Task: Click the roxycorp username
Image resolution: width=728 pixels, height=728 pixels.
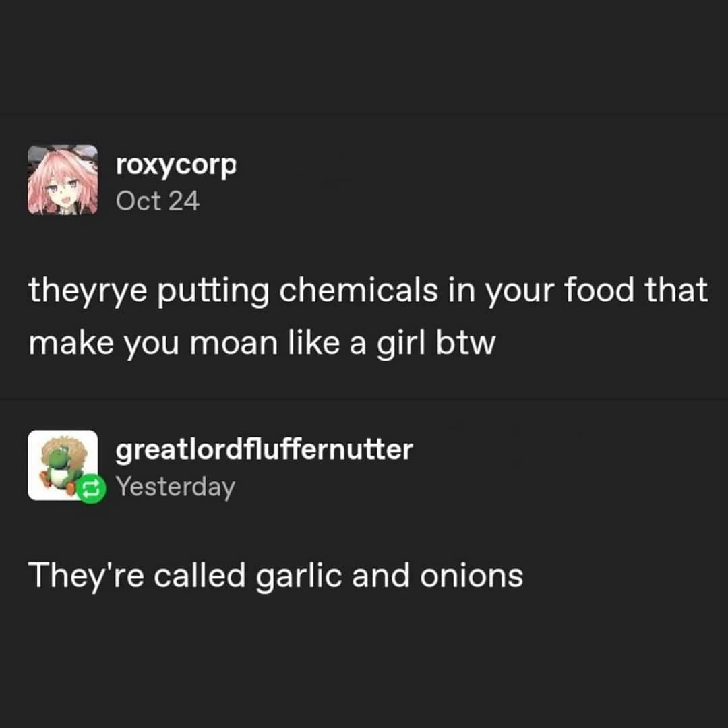Action: pyautogui.click(x=176, y=165)
